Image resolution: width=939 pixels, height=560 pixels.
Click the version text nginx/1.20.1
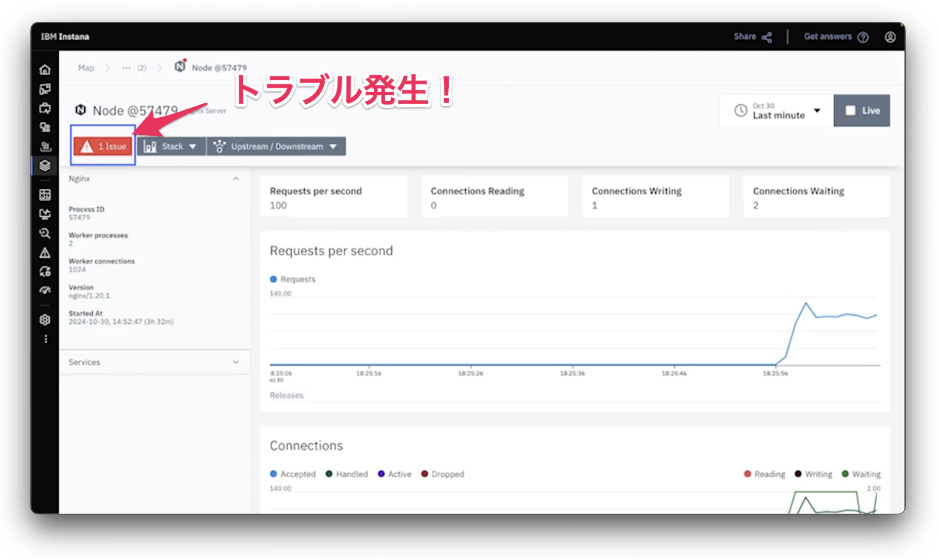coord(89,296)
